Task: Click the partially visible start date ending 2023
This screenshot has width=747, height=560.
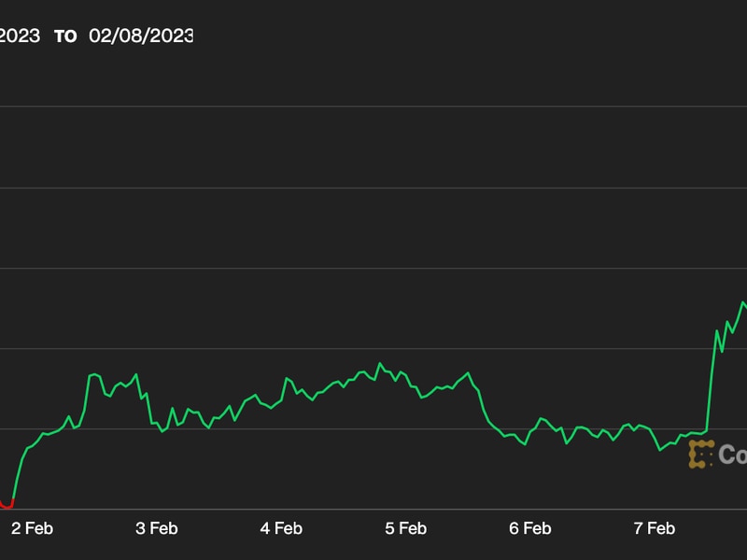Action: (20, 35)
